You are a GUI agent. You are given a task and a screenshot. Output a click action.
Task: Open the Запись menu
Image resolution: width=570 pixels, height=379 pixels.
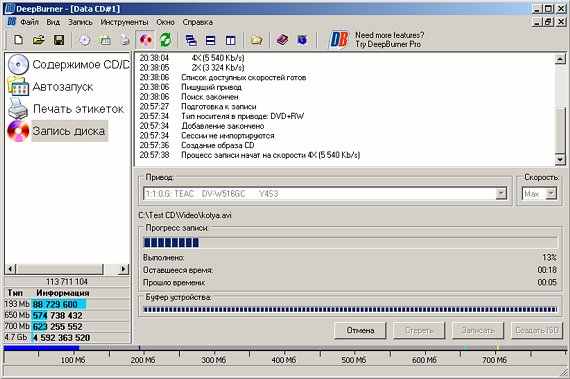80,22
